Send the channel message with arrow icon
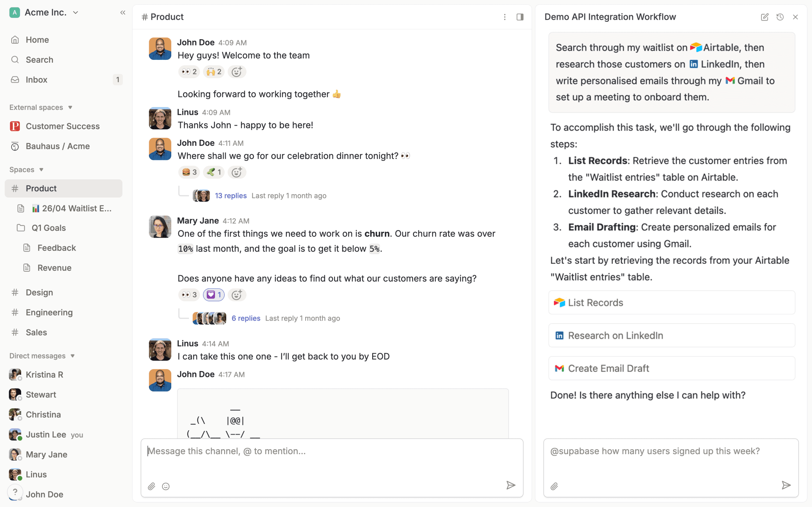Image resolution: width=812 pixels, height=507 pixels. [x=511, y=485]
